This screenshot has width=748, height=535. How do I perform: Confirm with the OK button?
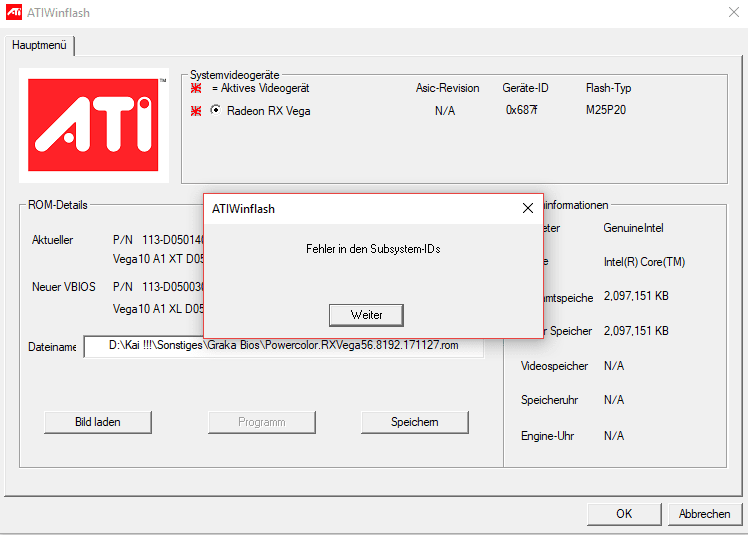click(624, 514)
